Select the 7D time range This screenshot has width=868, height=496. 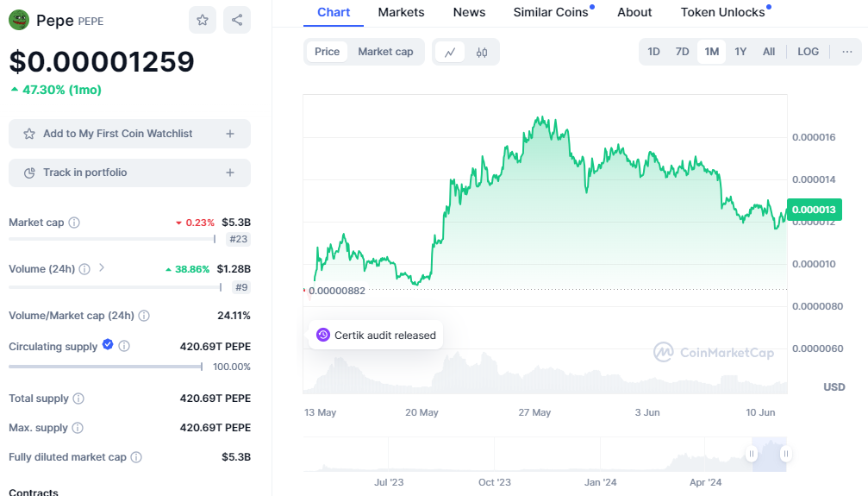[x=682, y=52]
